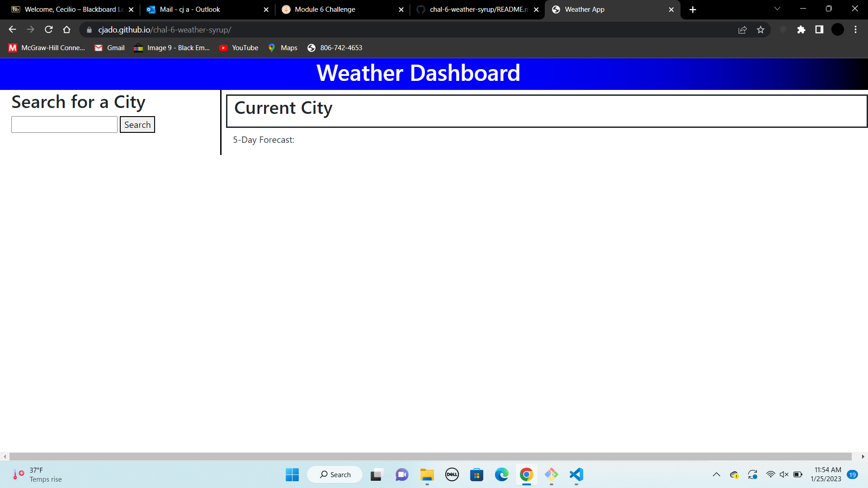Open the clock showing 11:54 AM
Viewport: 868px width, 488px height.
coord(826,474)
